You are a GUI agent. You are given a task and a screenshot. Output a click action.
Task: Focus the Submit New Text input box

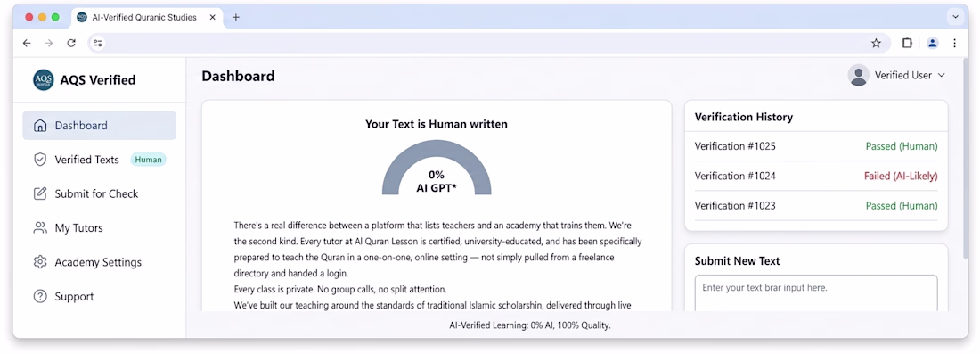815,293
